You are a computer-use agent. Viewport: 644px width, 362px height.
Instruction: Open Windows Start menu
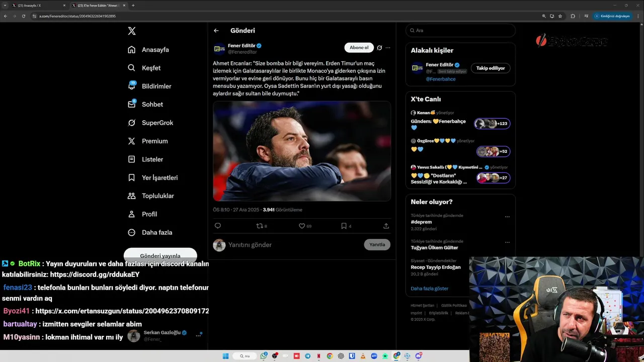pos(225,356)
